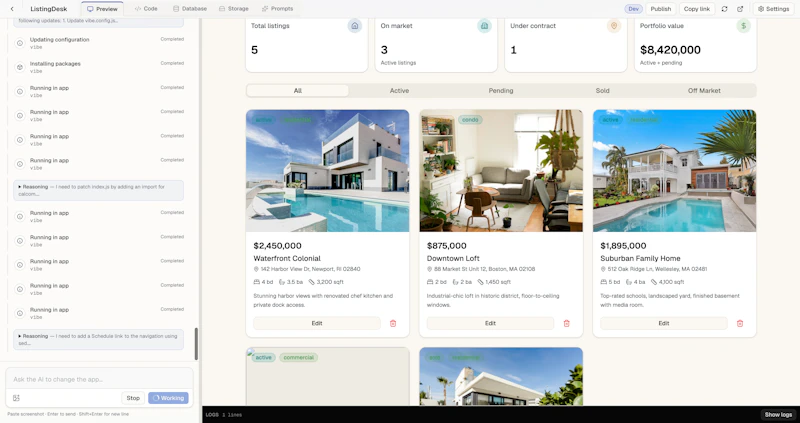
Task: Select the Installing packages step
Action: [98, 67]
